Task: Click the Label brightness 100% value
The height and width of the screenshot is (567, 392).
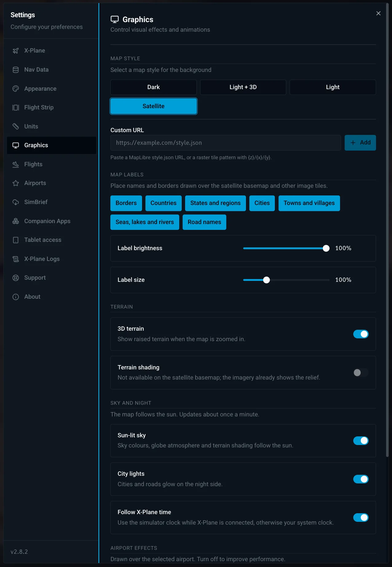Action: 343,248
